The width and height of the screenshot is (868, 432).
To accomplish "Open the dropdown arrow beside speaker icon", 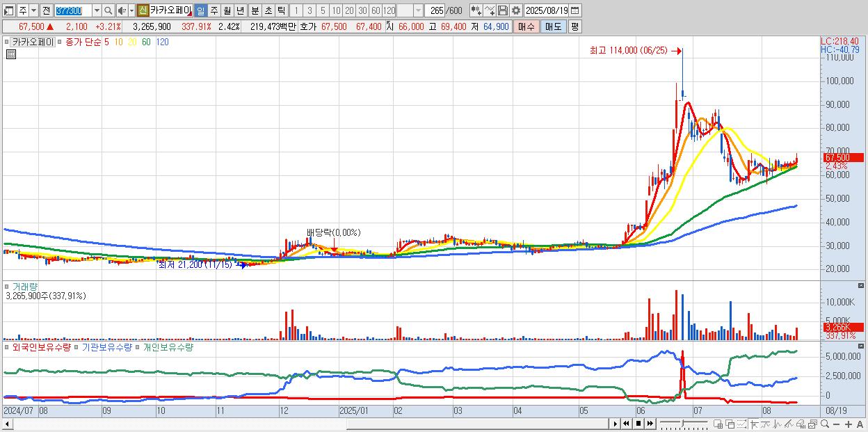I will (132, 10).
